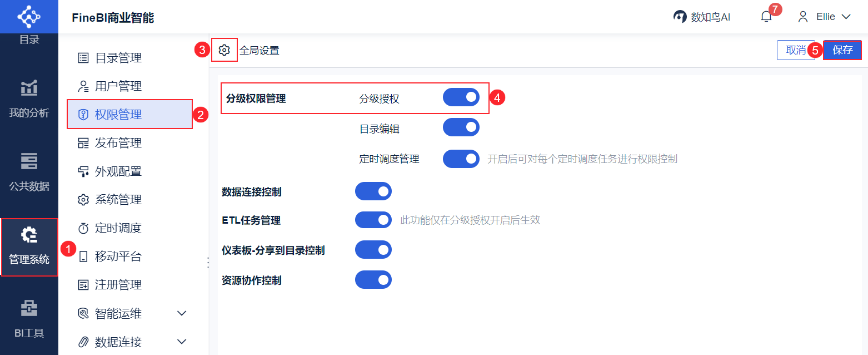The height and width of the screenshot is (355, 868).
Task: Toggle the 资源协作控制 switch
Action: (373, 279)
